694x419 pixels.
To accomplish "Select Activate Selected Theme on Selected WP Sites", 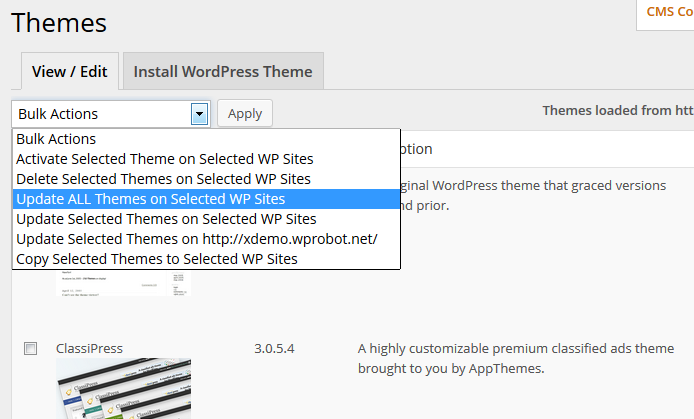I will click(165, 159).
